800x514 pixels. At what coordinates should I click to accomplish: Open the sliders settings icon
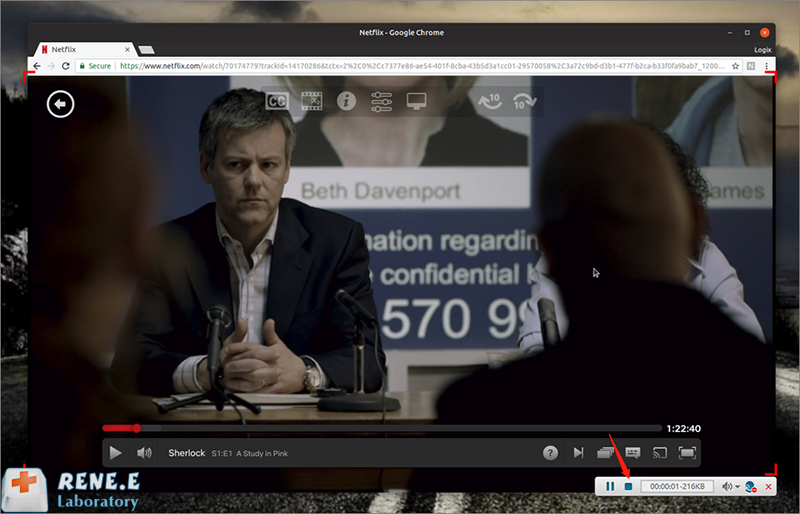click(x=382, y=102)
